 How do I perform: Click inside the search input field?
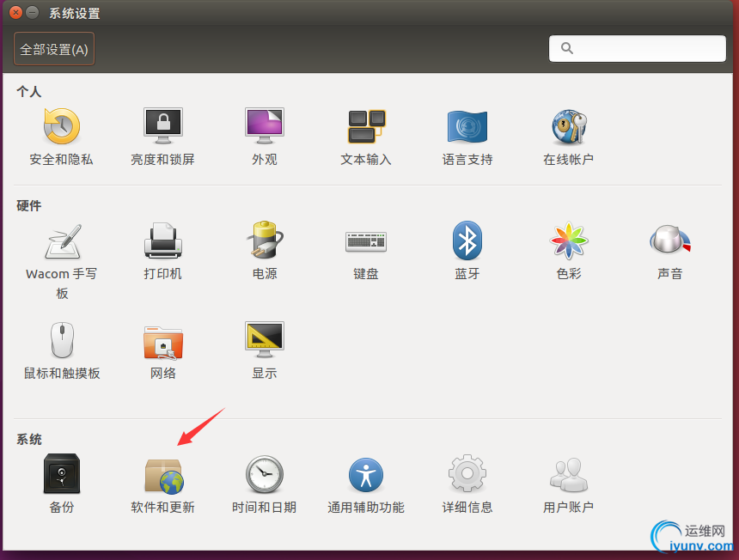(x=638, y=48)
